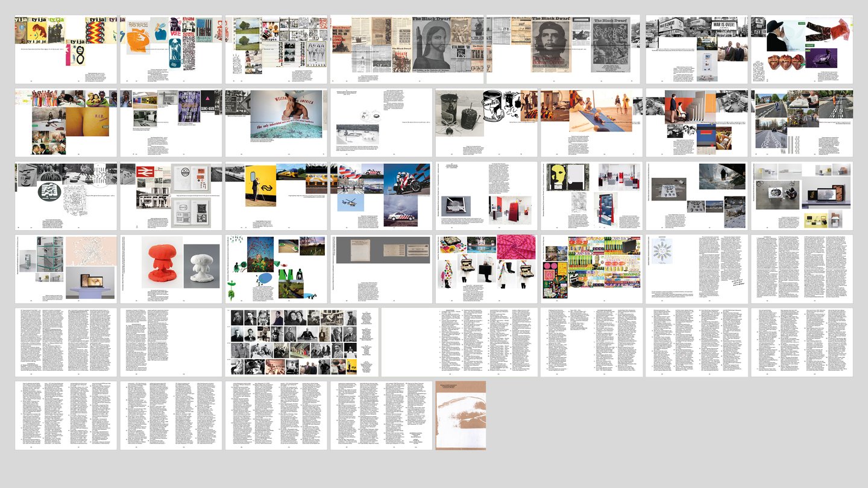
Task: Select the spread with the 'H.I.V.' tattoo photo
Action: point(66,123)
